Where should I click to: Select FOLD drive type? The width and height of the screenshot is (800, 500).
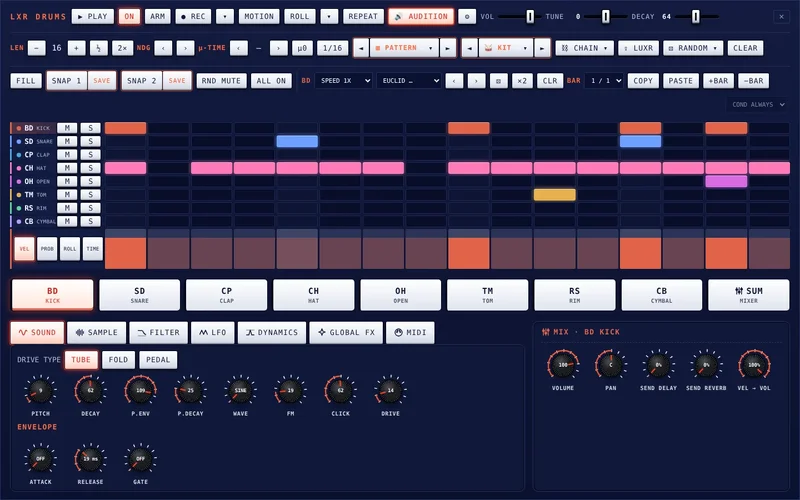[118, 360]
